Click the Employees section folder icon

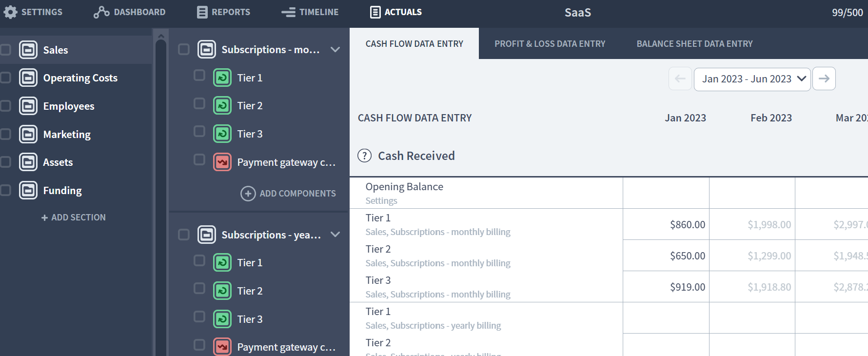point(28,106)
